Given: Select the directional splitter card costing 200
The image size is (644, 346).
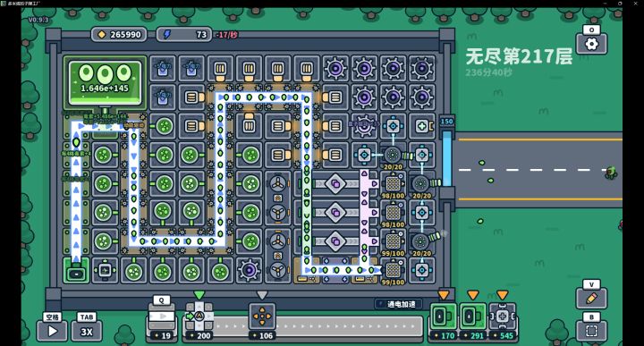Looking at the screenshot, I should [199, 321].
